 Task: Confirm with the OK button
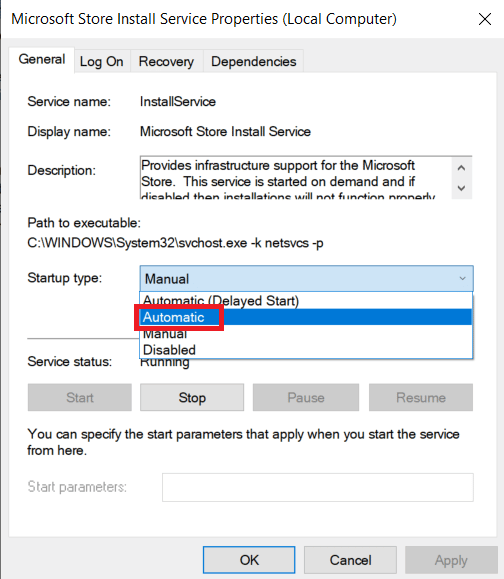pos(249,560)
